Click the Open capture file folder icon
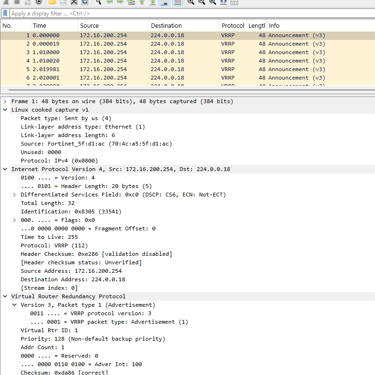 [52, 2]
